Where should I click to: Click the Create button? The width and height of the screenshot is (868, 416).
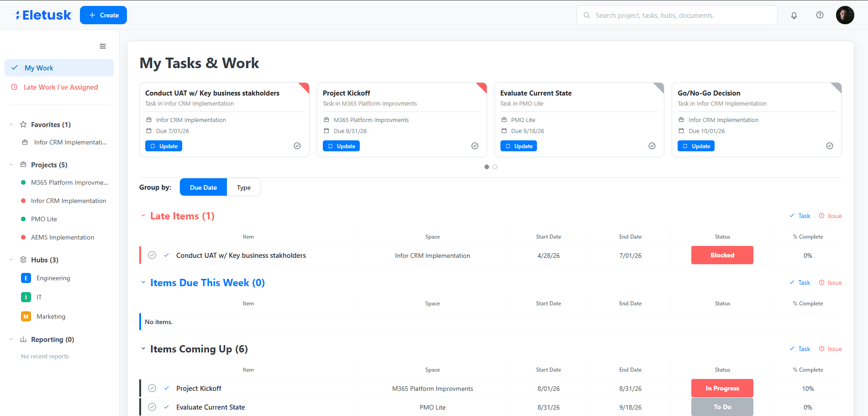point(103,15)
